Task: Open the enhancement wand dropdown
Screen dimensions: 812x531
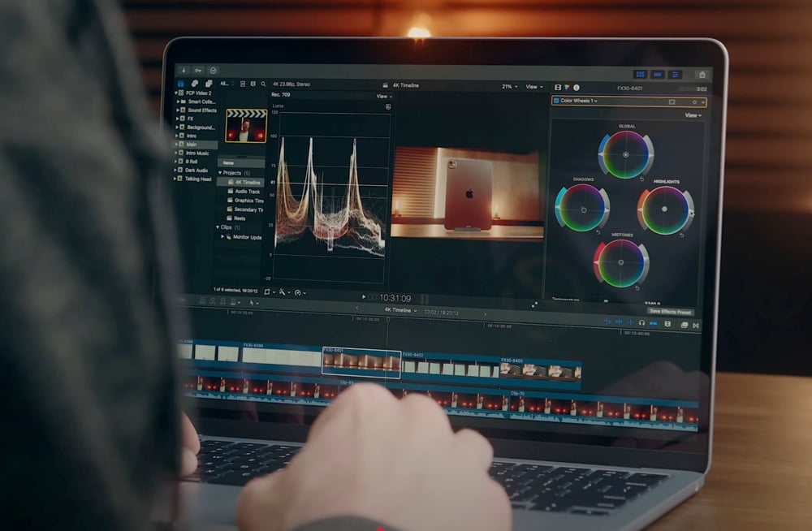Action: click(284, 292)
